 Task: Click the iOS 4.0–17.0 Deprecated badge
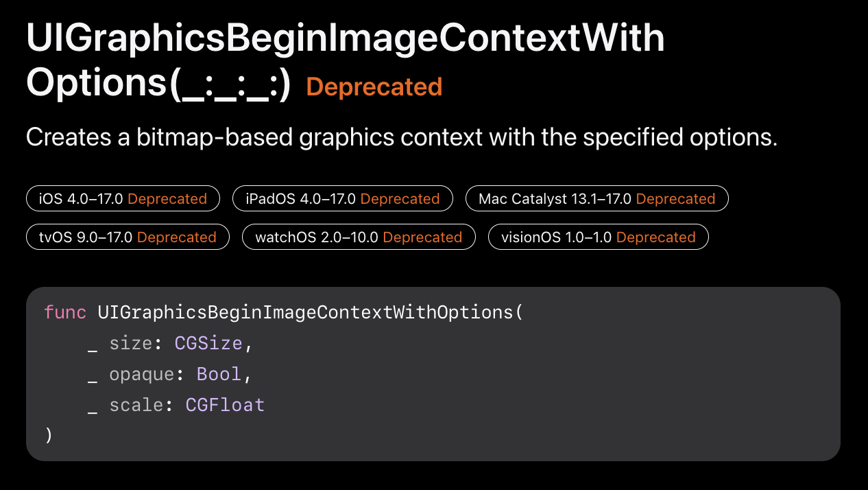coord(123,199)
